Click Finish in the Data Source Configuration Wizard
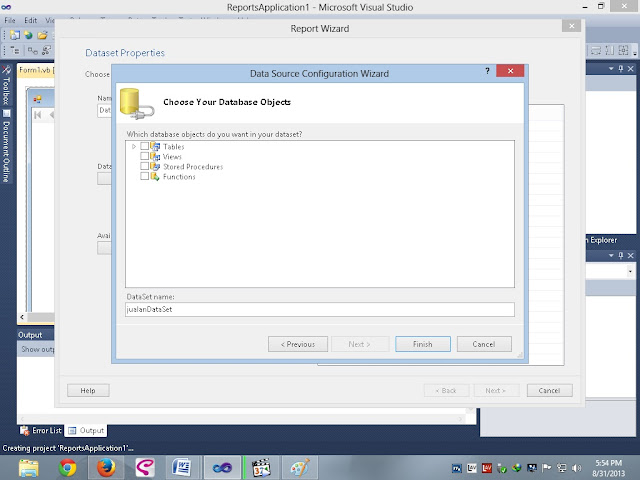This screenshot has width=640, height=480. click(423, 344)
